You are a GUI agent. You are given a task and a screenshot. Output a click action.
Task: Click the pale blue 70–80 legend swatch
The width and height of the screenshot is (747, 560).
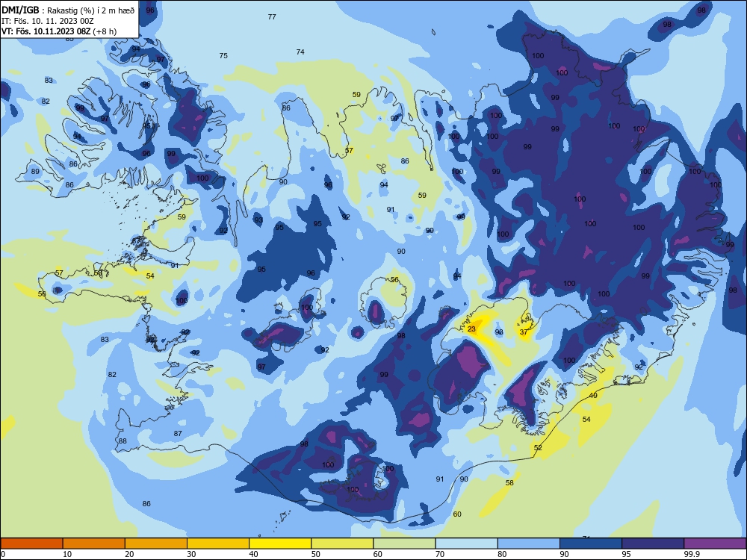point(466,544)
